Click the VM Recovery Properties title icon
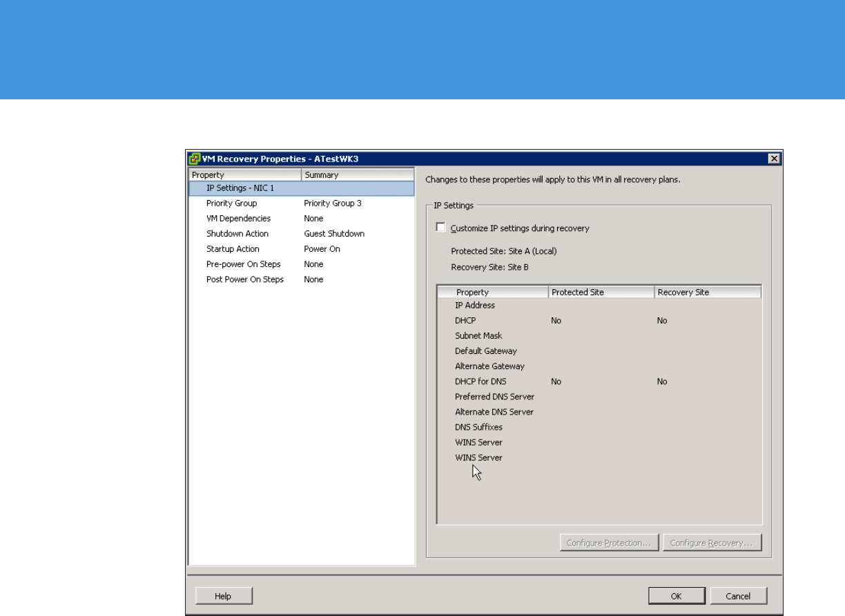Viewport: 845px width, 616px height. pyautogui.click(x=195, y=159)
